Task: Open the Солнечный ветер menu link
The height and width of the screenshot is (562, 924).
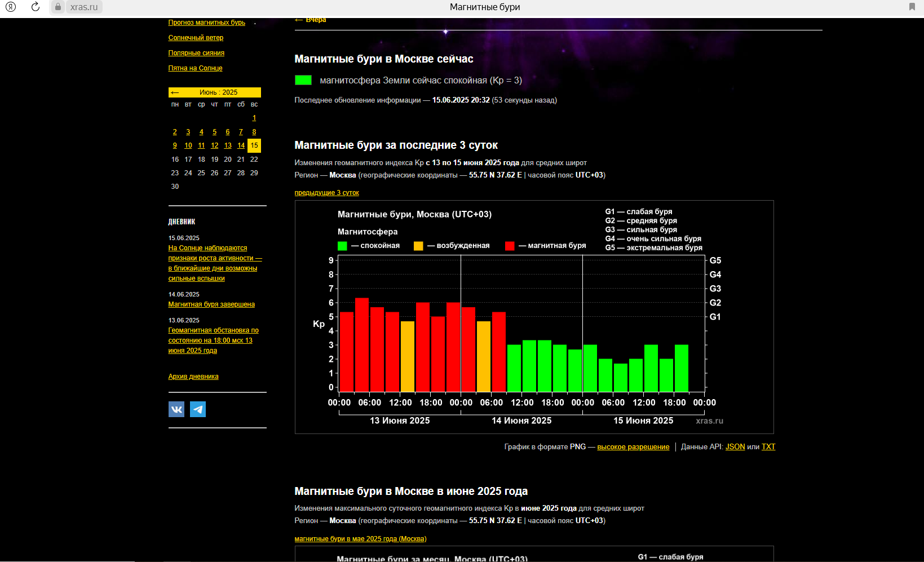Action: point(196,38)
